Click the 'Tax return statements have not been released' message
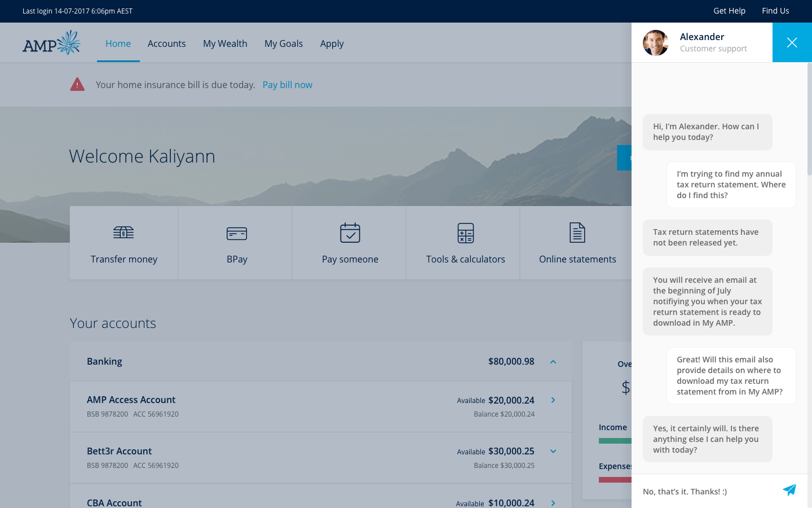The image size is (812, 508). coord(708,238)
